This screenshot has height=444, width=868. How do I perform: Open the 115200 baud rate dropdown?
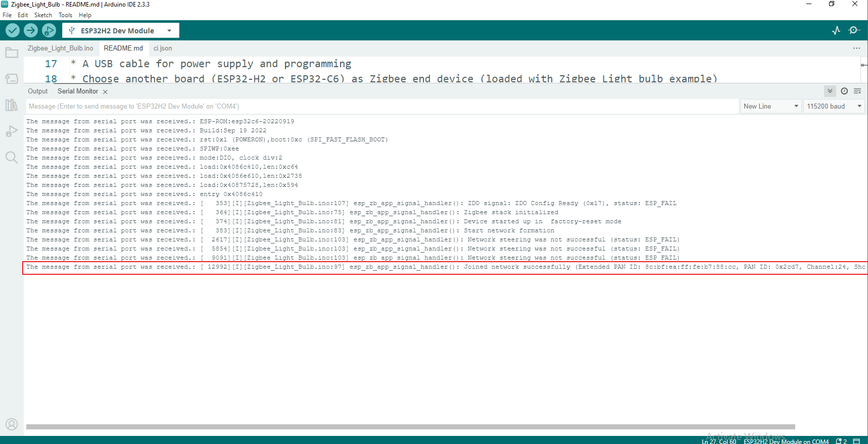pyautogui.click(x=834, y=106)
